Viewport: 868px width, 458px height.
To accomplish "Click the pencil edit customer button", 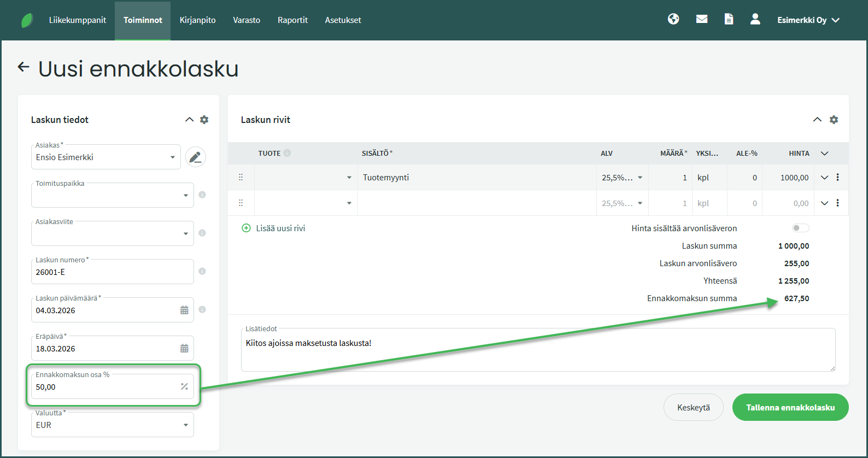I will click(x=196, y=157).
